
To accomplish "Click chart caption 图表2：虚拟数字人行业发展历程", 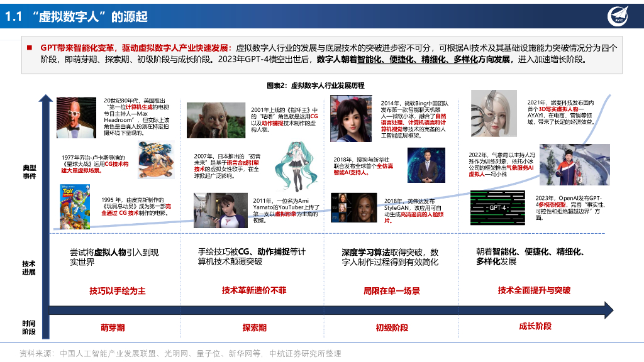I will click(316, 85).
